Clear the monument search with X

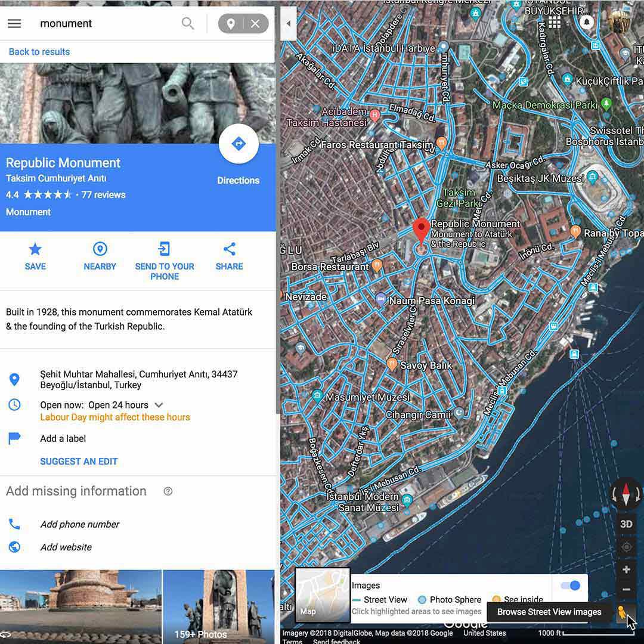coord(255,24)
